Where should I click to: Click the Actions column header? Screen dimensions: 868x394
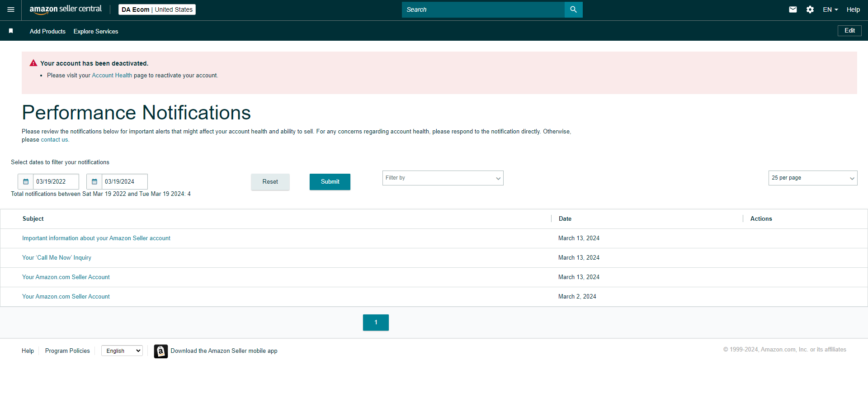coord(761,219)
